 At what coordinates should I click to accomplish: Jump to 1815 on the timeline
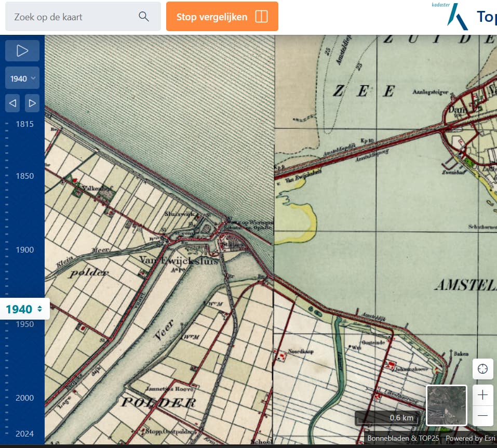click(x=24, y=124)
